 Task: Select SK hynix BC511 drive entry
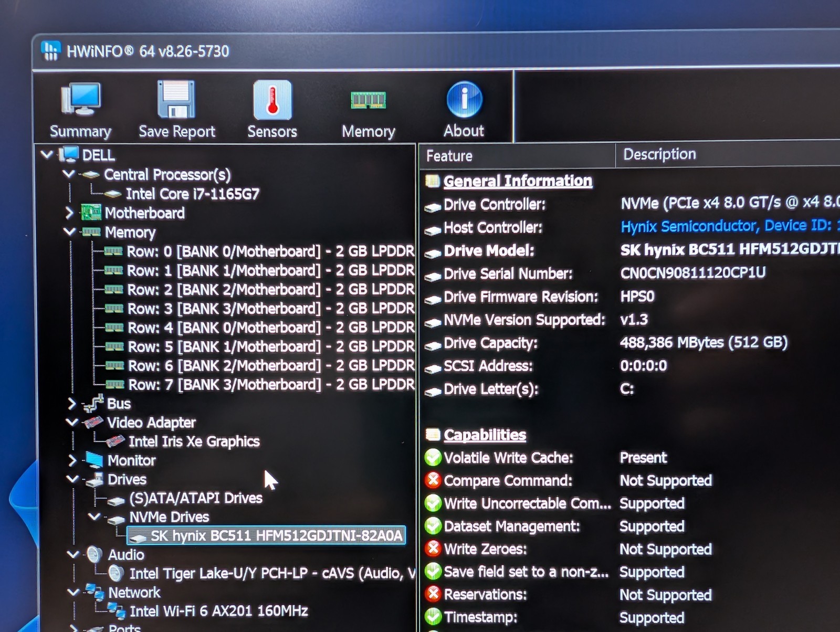(x=266, y=535)
